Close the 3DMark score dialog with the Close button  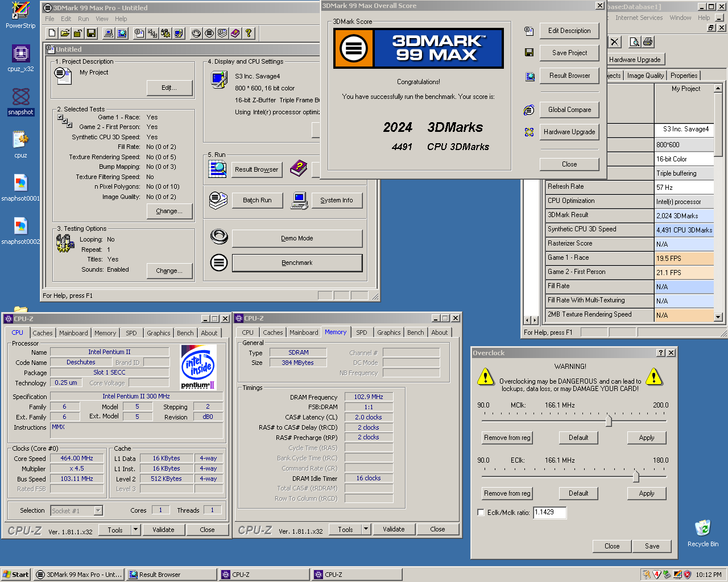(569, 164)
